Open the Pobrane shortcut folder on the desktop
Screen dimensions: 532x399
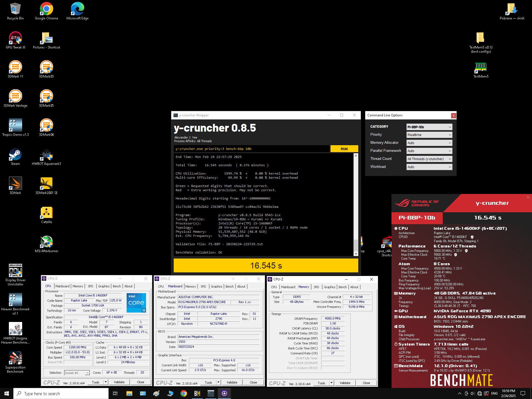click(512, 12)
